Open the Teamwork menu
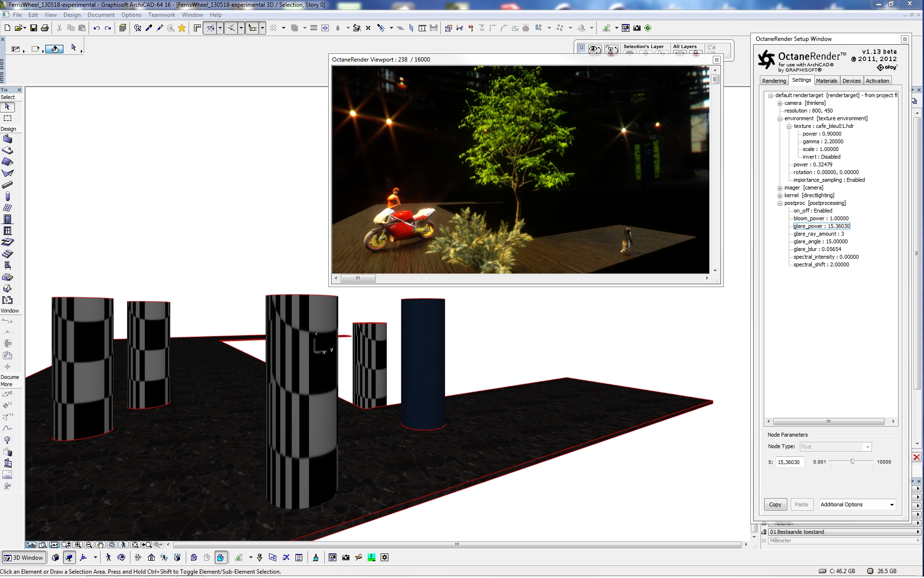The height and width of the screenshot is (578, 924). pos(161,15)
